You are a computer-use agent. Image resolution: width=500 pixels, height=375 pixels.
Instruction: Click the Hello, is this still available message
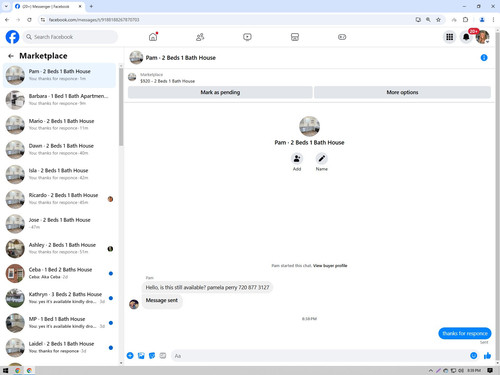pos(207,287)
